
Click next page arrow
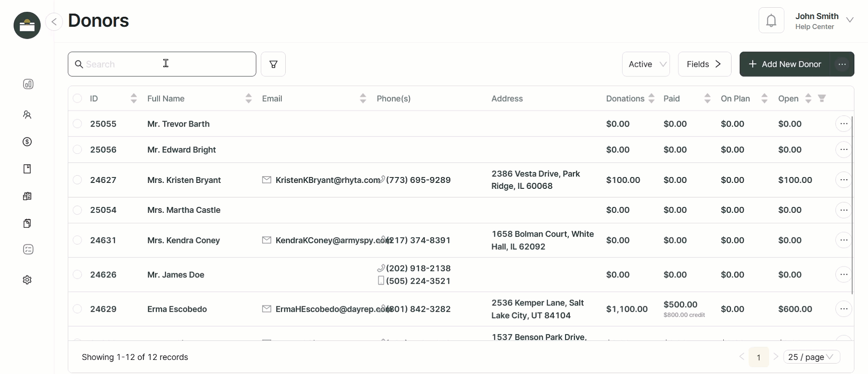point(776,357)
